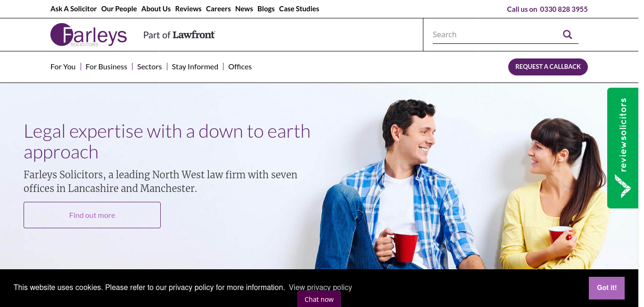Focus the Search input field
This screenshot has height=307, width=644.
click(x=495, y=34)
